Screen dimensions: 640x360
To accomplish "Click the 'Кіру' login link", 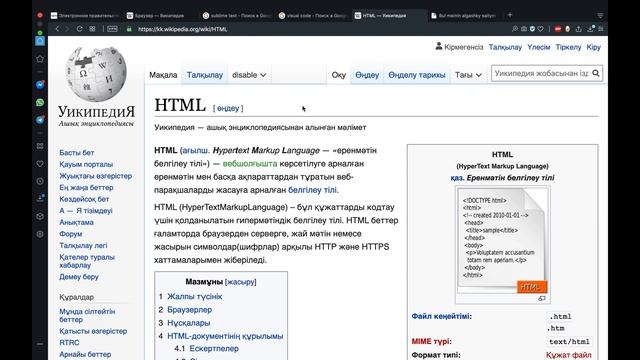I will coord(593,47).
